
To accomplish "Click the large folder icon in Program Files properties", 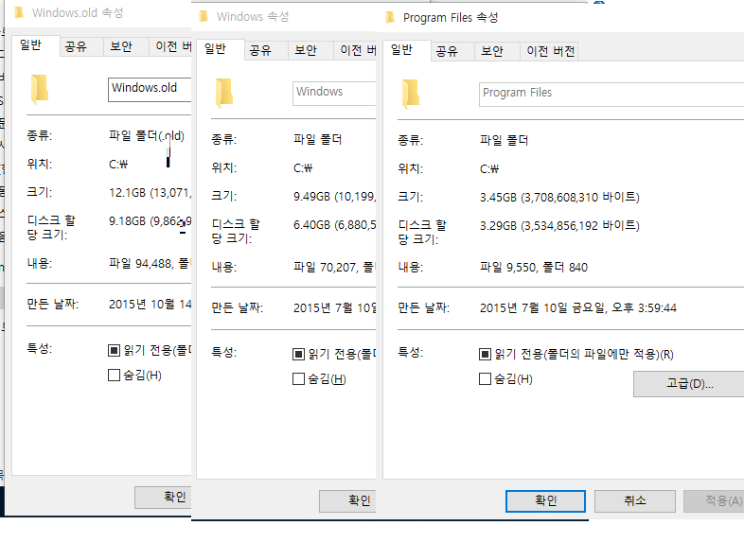I will 411,93.
